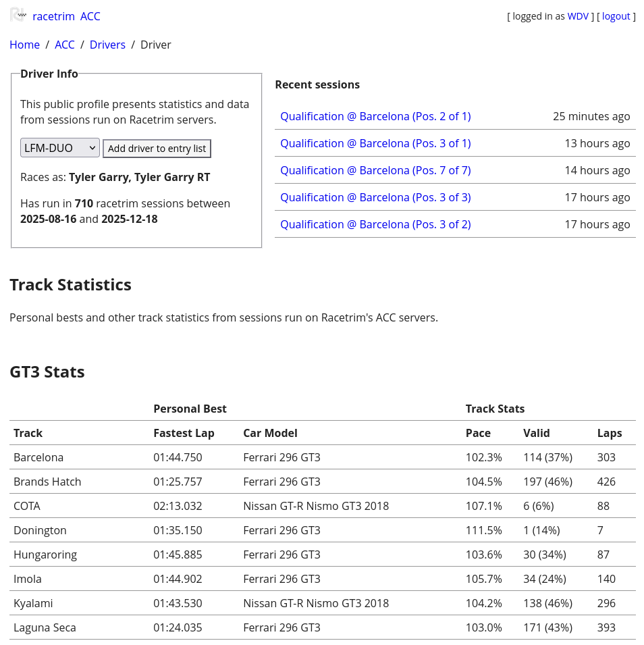The image size is (644, 645).
Task: Open Qualification @ Barcelona (Pos. 3 of 2)
Action: tap(375, 224)
